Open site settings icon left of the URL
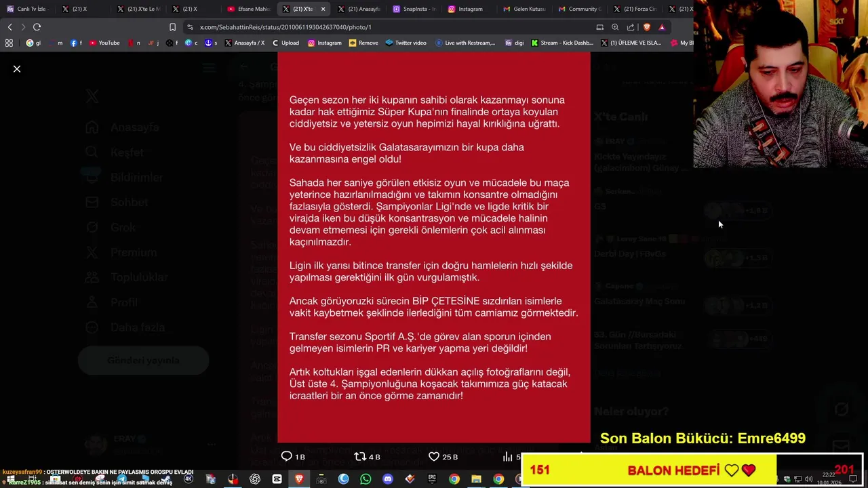Image resolution: width=868 pixels, height=488 pixels. point(191,27)
